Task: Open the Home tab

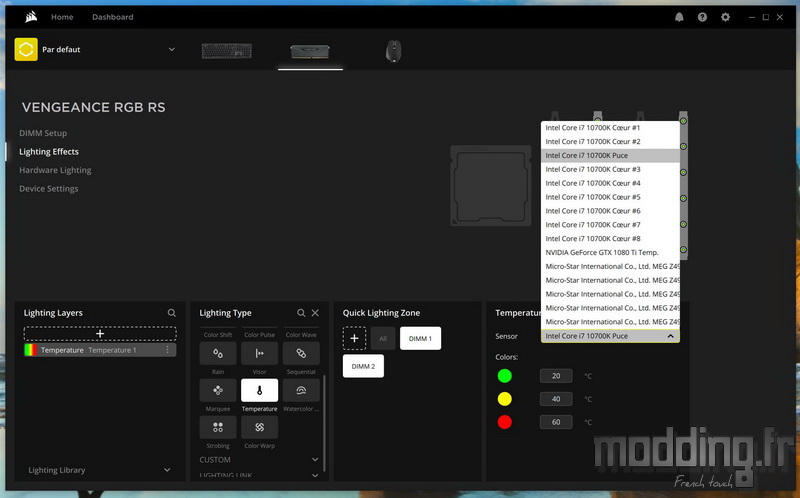Action: 62,17
